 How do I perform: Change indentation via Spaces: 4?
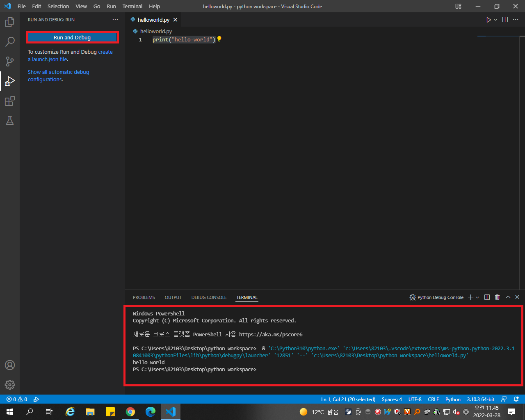(x=392, y=399)
